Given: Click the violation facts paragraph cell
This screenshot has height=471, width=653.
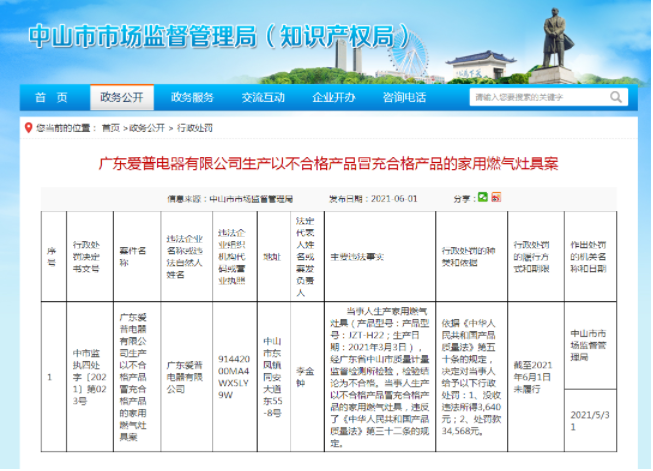Looking at the screenshot, I should tap(380, 377).
